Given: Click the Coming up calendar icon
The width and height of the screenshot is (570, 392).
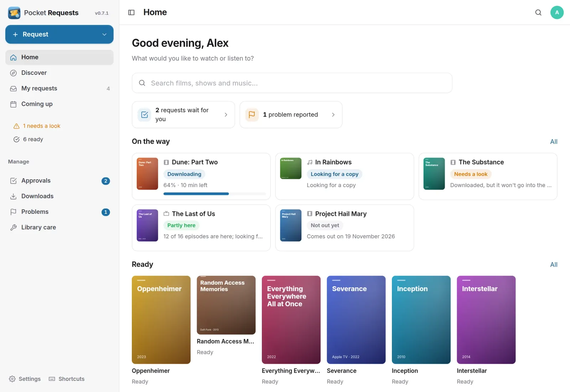Looking at the screenshot, I should coord(14,104).
